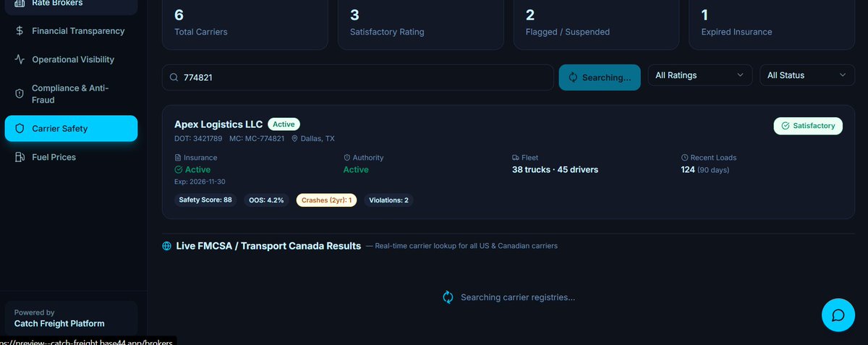Go to Rate Brokers menu item

coord(71,4)
